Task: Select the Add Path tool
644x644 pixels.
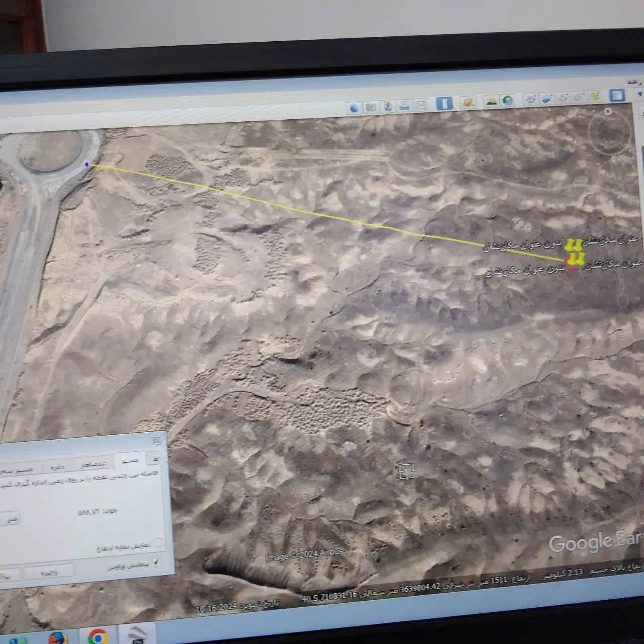Action: point(563,98)
